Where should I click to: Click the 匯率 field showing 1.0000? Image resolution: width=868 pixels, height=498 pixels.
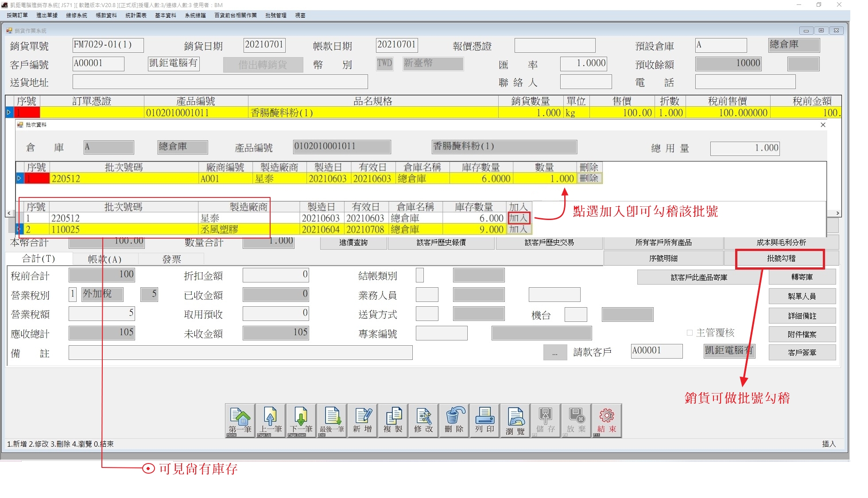tap(583, 64)
